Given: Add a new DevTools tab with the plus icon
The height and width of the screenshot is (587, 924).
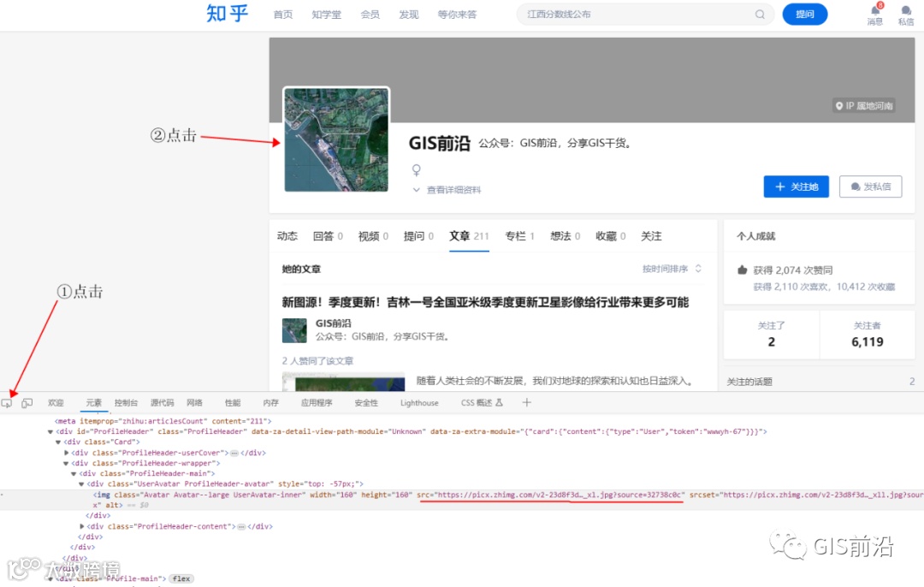Looking at the screenshot, I should coord(526,402).
